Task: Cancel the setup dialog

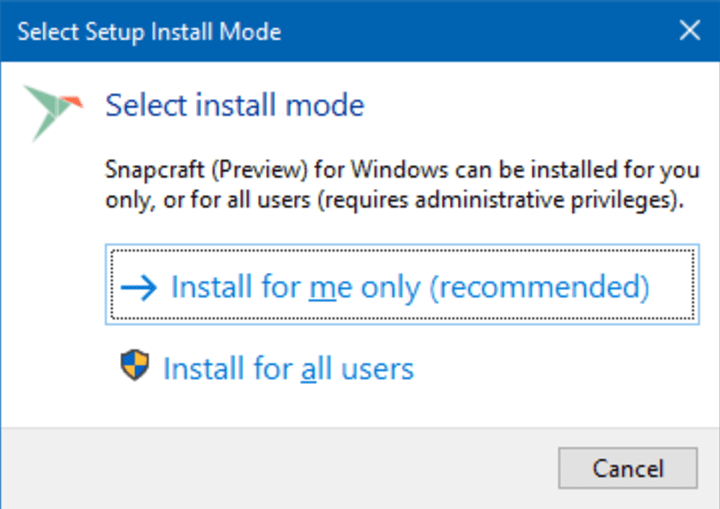Action: tap(628, 468)
